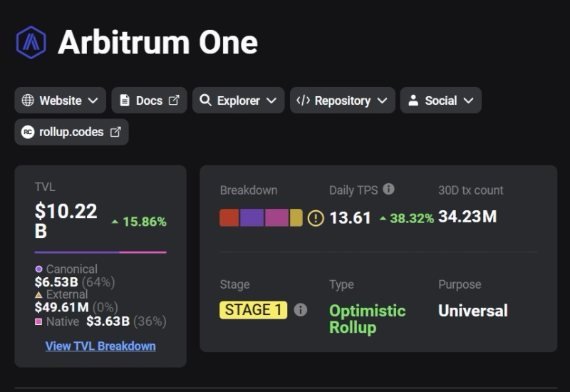This screenshot has height=392, width=570.
Task: Click the rollup.codes RC badge icon
Action: 28,132
